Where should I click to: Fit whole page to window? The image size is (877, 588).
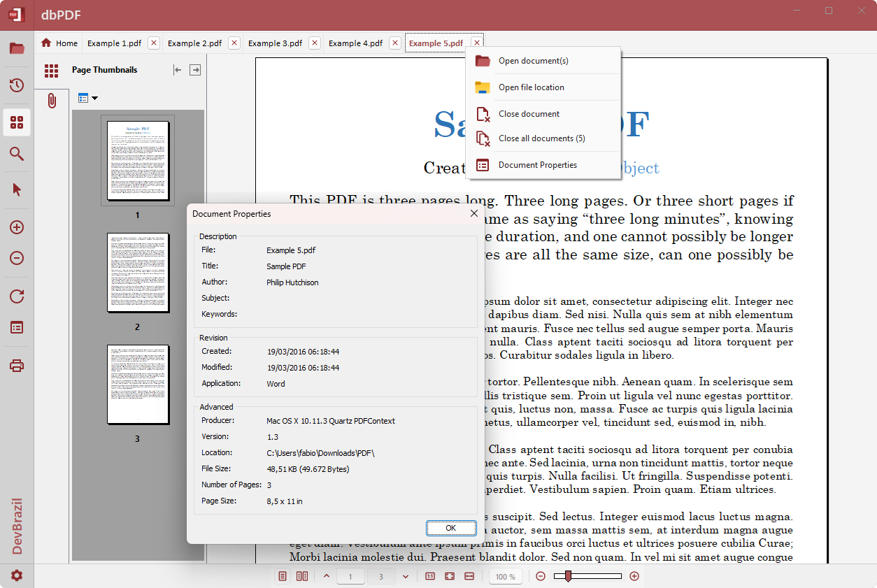click(450, 576)
